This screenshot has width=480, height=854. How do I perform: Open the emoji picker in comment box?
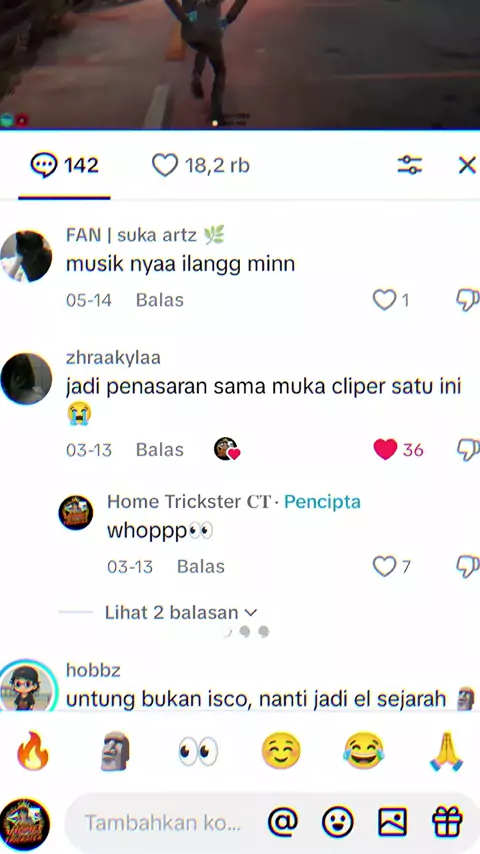pos(338,821)
